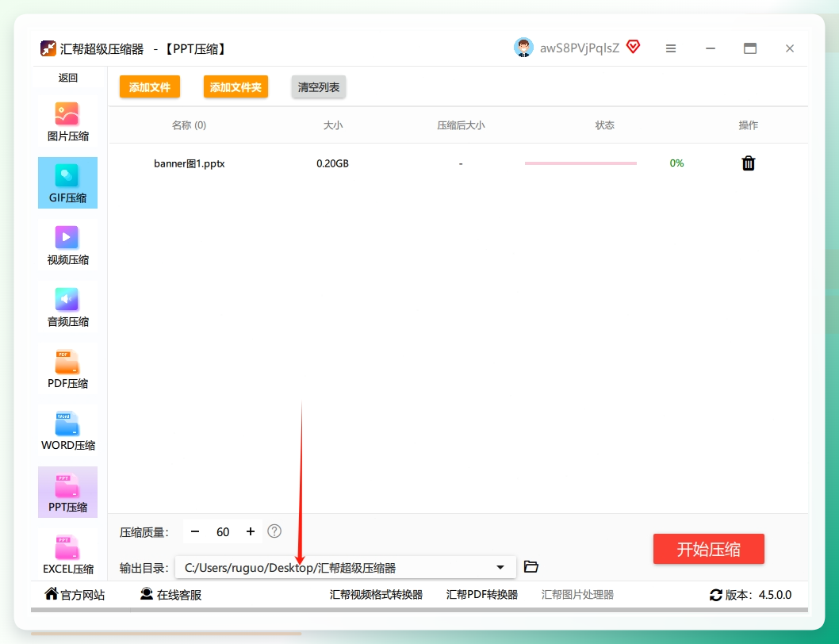Start compression with the 开始压缩 button
The height and width of the screenshot is (644, 839).
708,549
